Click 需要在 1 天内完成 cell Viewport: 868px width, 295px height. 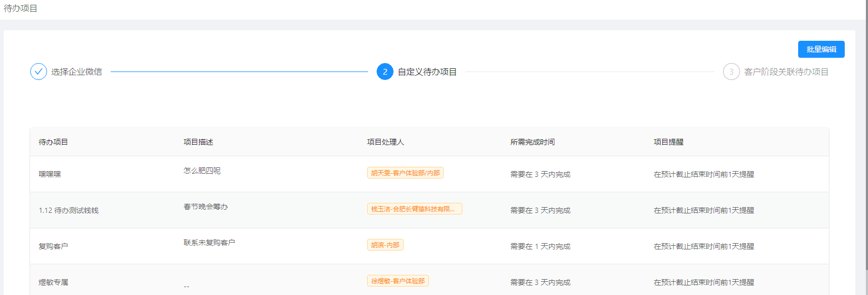541,246
